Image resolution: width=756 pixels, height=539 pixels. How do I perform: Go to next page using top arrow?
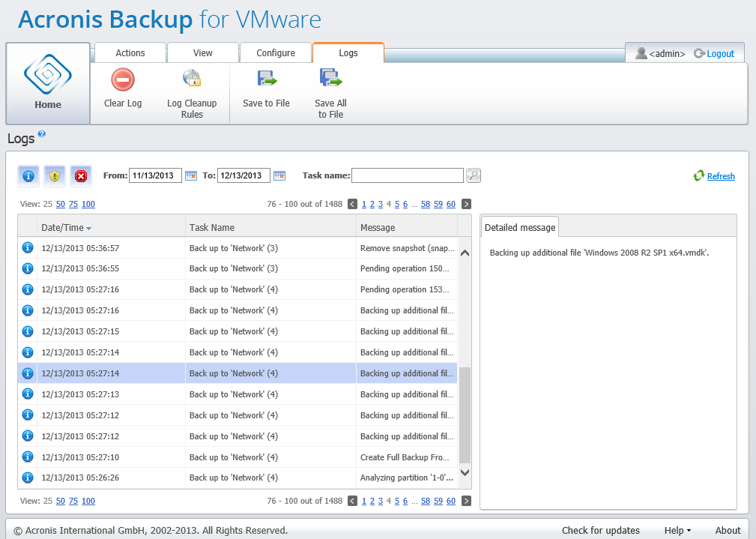pyautogui.click(x=466, y=204)
